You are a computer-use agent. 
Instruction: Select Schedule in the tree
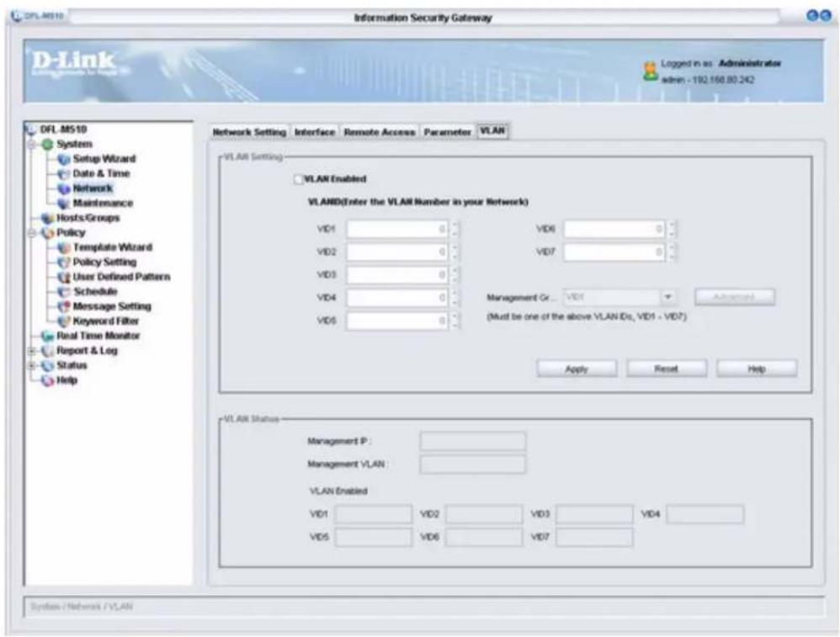[x=95, y=291]
